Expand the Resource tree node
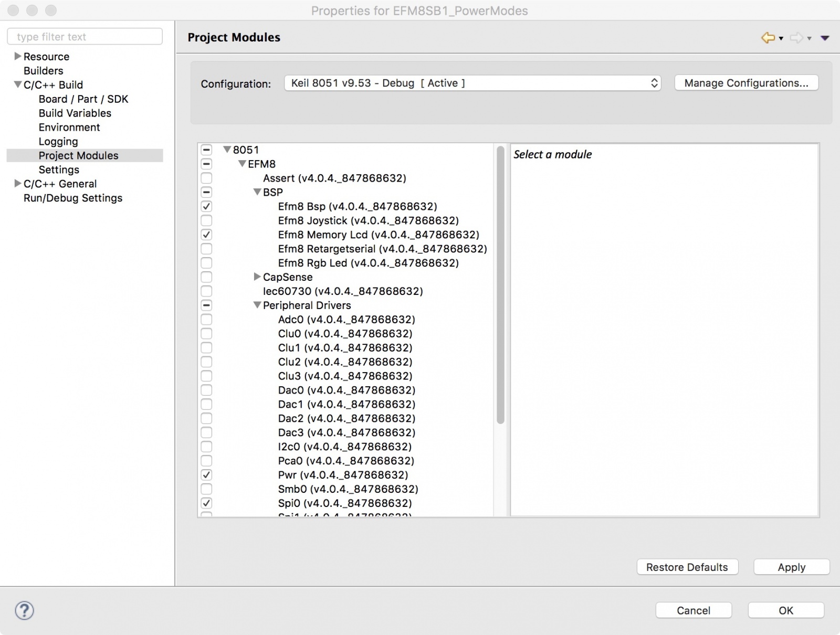 pyautogui.click(x=18, y=56)
